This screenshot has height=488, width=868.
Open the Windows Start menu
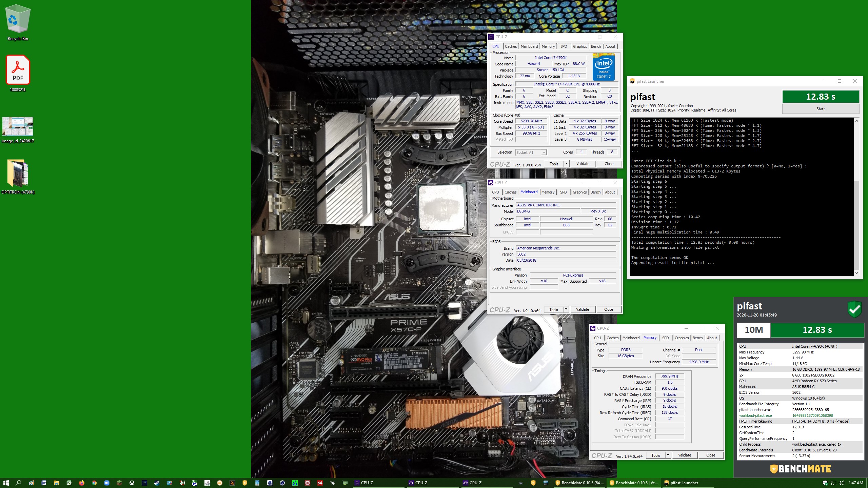pyautogui.click(x=6, y=483)
